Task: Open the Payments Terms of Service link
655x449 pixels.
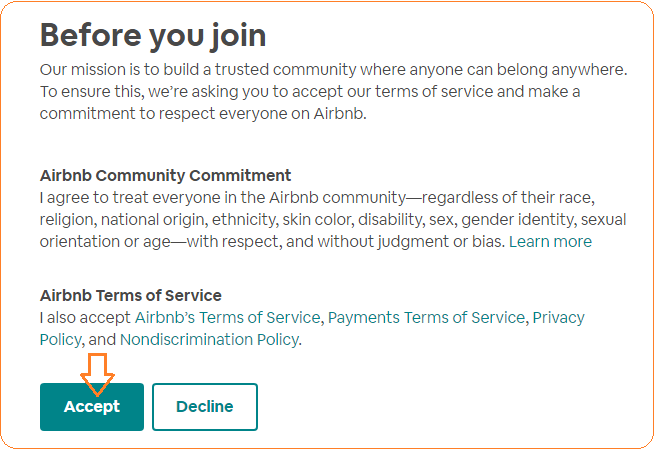Action: (426, 317)
